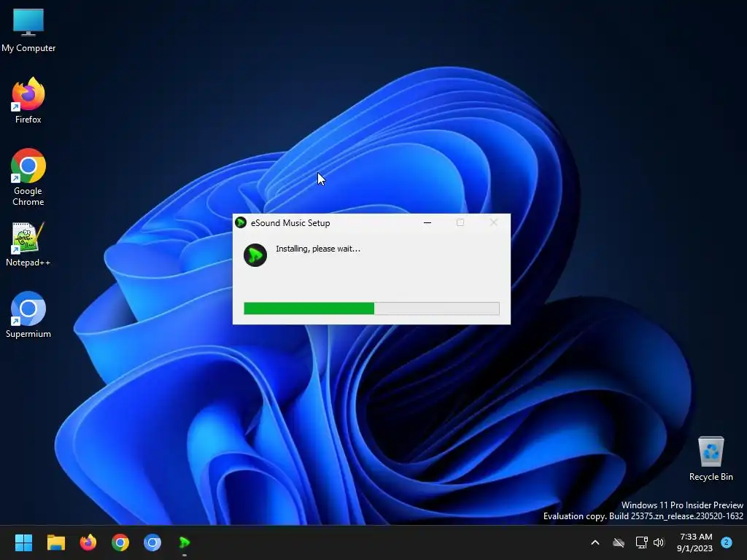The height and width of the screenshot is (560, 747).
Task: Launch Supermium from the taskbar
Action: pos(152,542)
